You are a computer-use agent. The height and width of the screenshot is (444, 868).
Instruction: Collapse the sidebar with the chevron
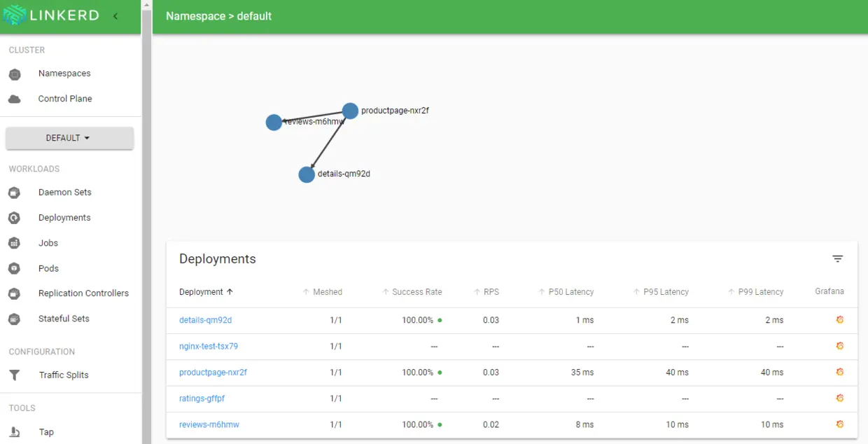pyautogui.click(x=115, y=15)
